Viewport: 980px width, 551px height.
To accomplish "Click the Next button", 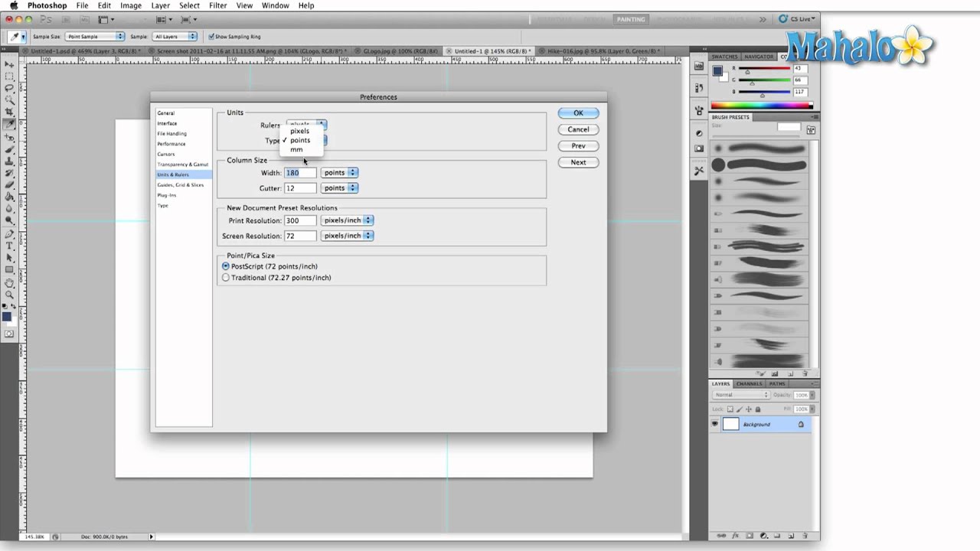I will pos(578,162).
